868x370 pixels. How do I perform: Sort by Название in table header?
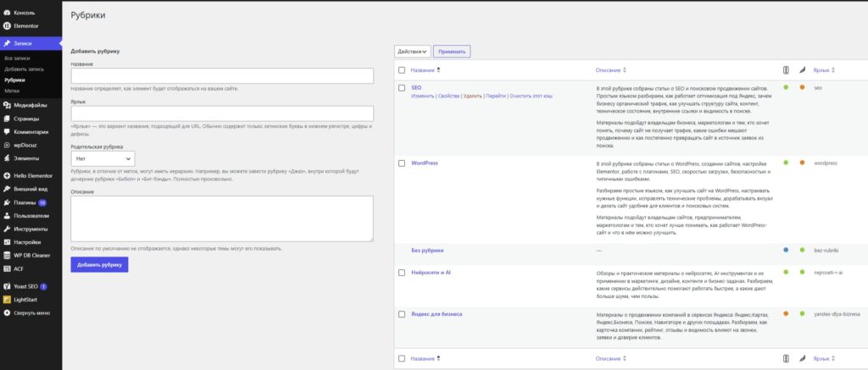click(426, 70)
